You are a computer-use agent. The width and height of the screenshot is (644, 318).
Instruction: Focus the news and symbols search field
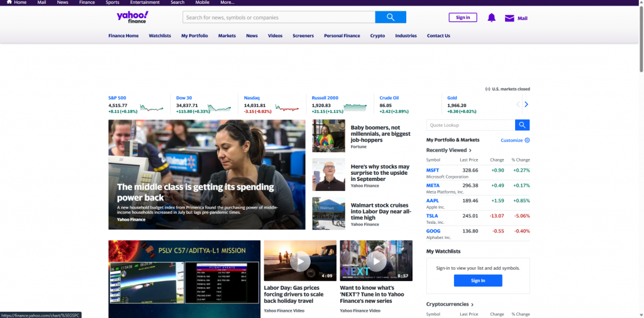pyautogui.click(x=279, y=17)
